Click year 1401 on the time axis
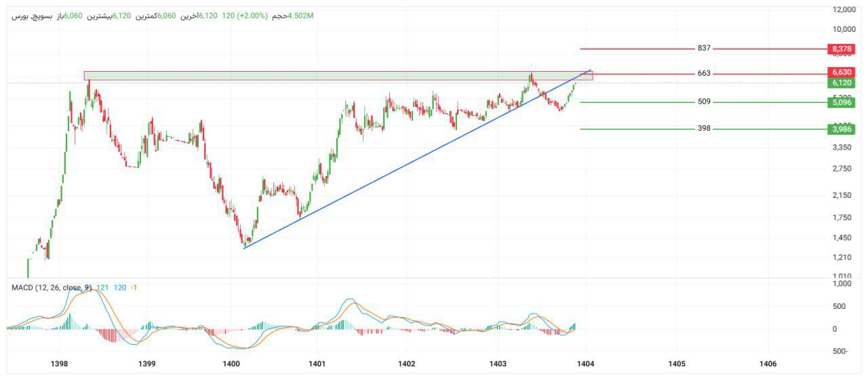Screen dimensions: 868x380 (x=319, y=364)
